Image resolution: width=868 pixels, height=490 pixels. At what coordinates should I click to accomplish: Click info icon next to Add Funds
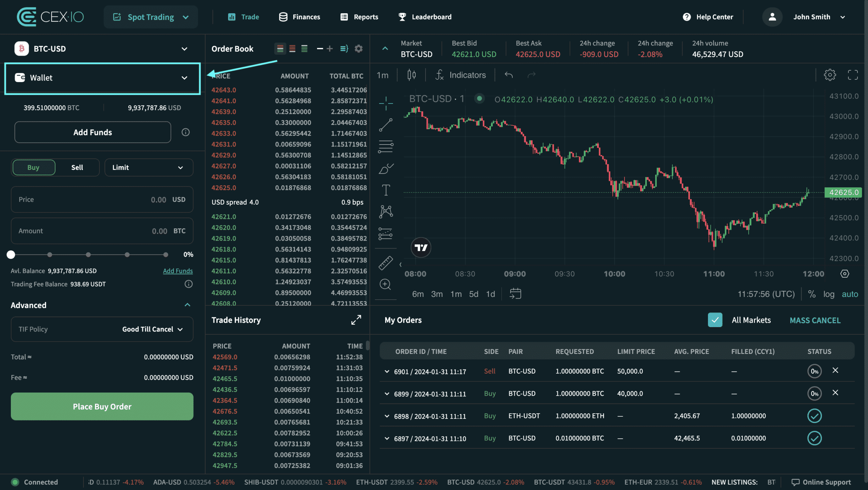[185, 132]
